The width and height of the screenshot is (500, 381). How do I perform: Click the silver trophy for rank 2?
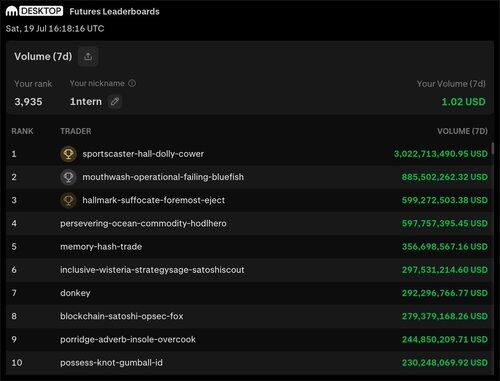pyautogui.click(x=68, y=177)
